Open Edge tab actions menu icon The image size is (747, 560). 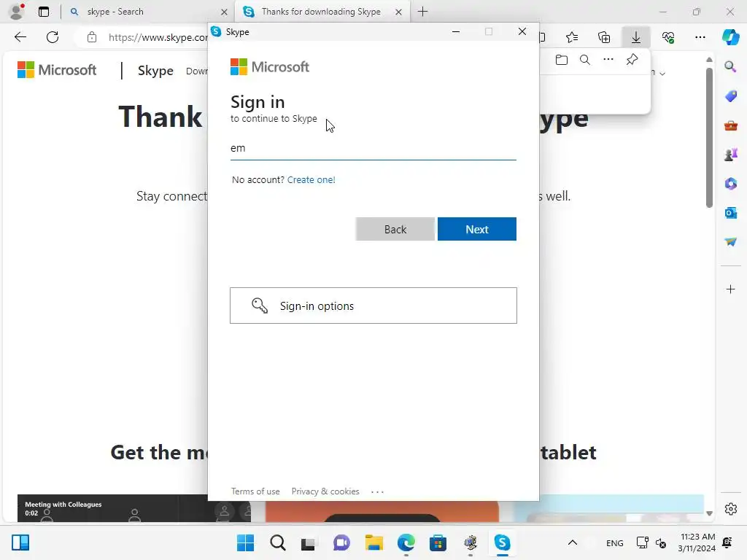(x=44, y=12)
